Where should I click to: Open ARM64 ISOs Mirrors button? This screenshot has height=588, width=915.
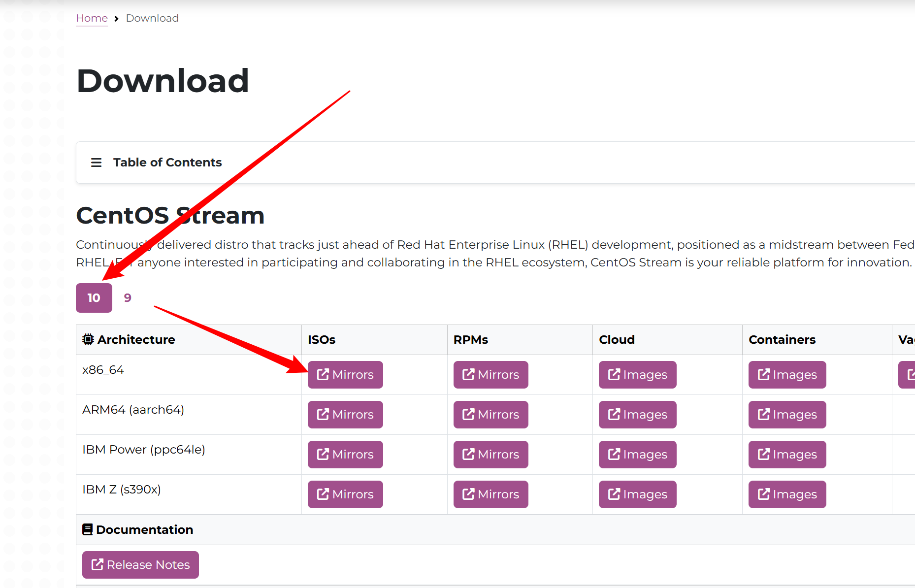(x=345, y=415)
